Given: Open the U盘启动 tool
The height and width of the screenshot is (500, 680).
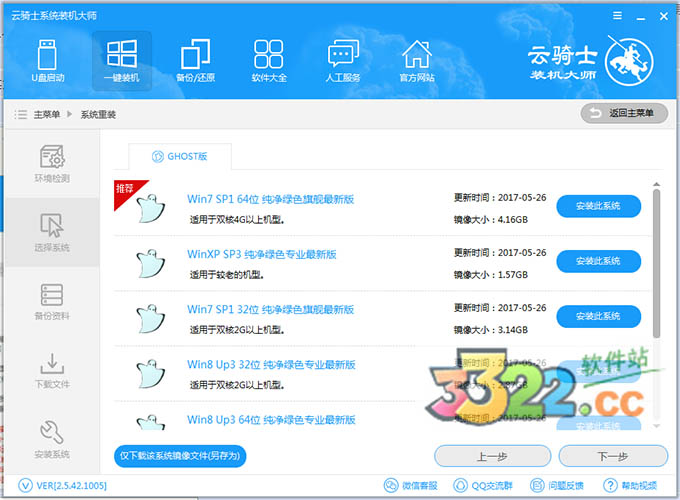Looking at the screenshot, I should pyautogui.click(x=48, y=61).
